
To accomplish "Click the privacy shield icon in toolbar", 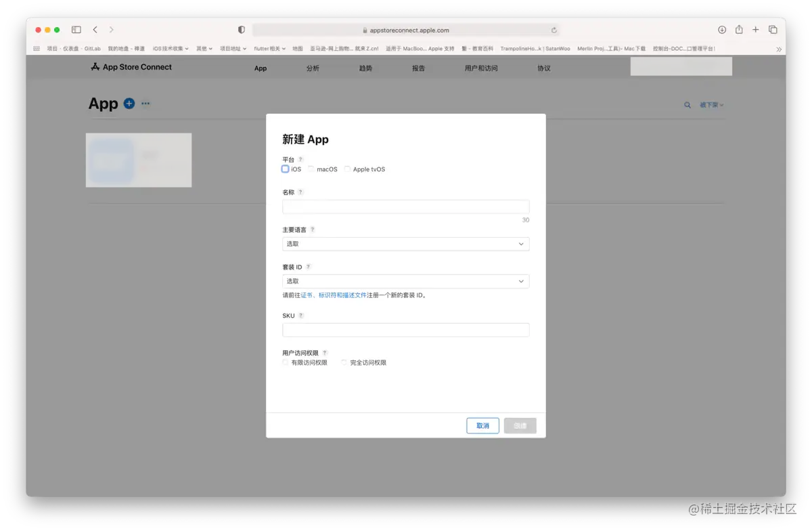I will pos(242,30).
